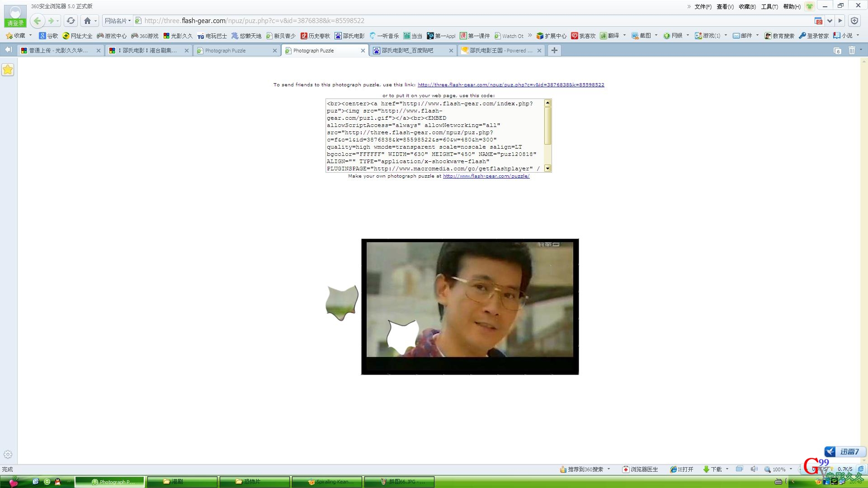Toggle the sound mute speaker icon
Viewport: 868px width, 488px height.
754,469
